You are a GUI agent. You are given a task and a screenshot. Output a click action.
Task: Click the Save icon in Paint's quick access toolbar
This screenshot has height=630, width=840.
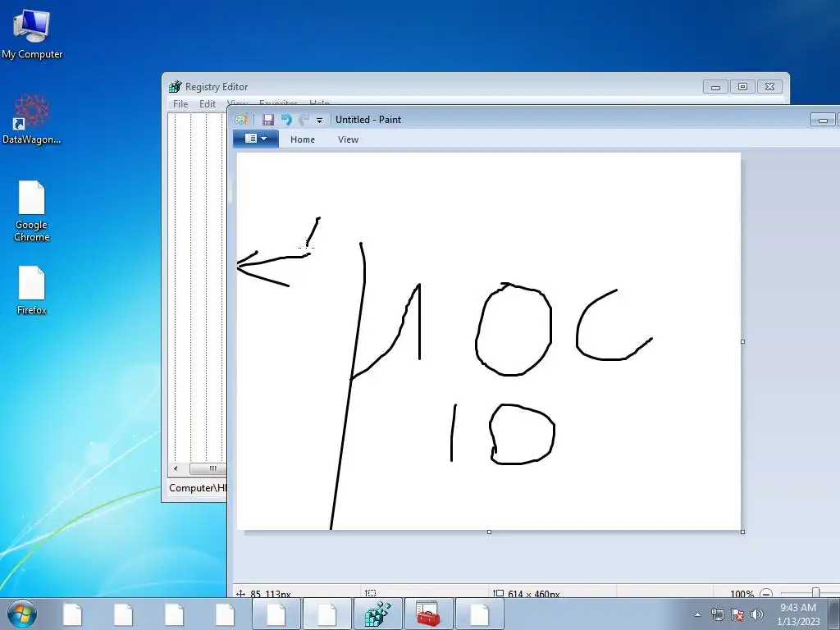[x=268, y=120]
